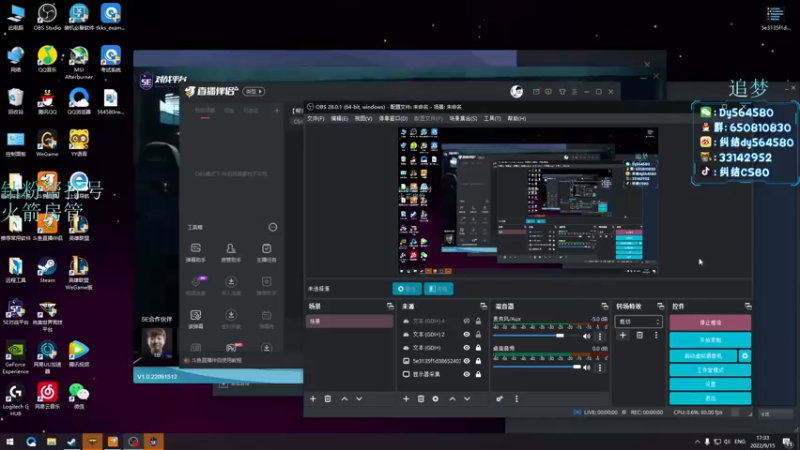This screenshot has width=800, height=450.
Task: Open the 桌面音频 channel options menu
Action: [599, 367]
